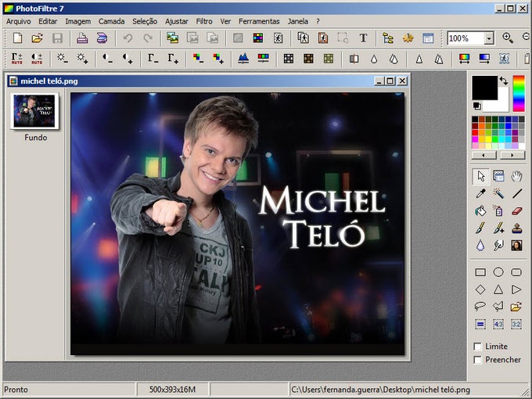The width and height of the screenshot is (532, 399).
Task: Enable the Limite checkbox
Action: pyautogui.click(x=478, y=347)
